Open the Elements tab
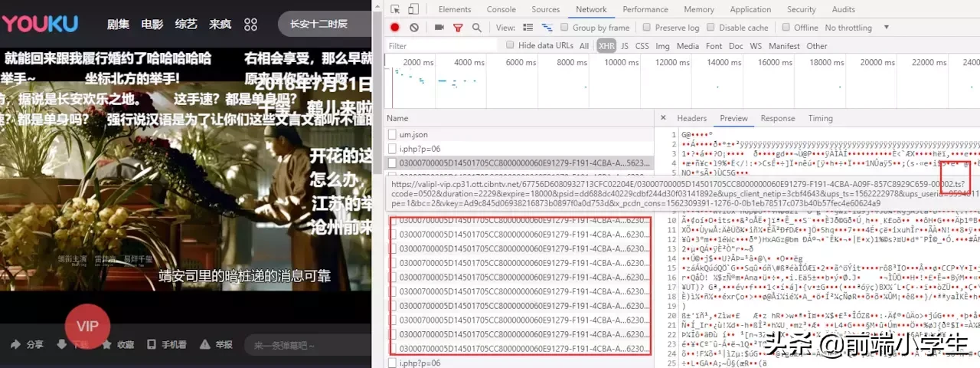 point(455,9)
